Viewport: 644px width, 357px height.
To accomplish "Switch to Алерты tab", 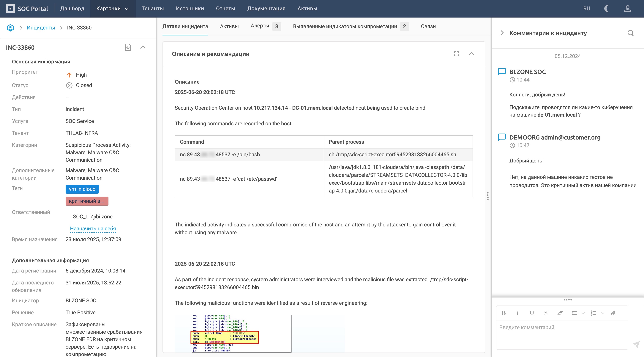I will [x=260, y=26].
